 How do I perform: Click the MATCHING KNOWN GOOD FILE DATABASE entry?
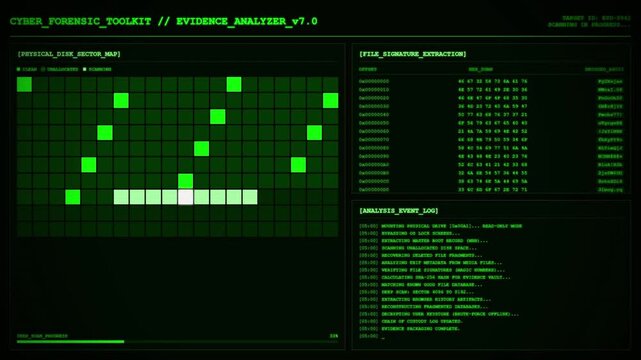[x=421, y=285]
